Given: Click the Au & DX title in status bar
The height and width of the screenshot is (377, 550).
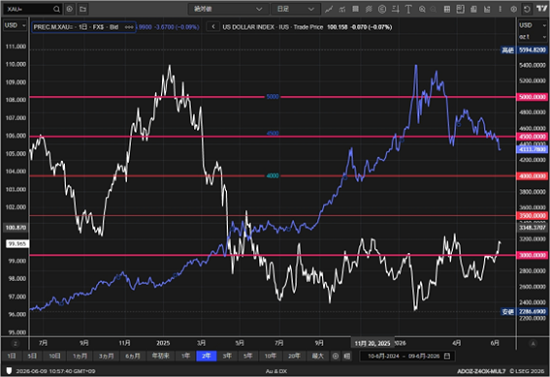Looking at the screenshot, I should pyautogui.click(x=276, y=371).
